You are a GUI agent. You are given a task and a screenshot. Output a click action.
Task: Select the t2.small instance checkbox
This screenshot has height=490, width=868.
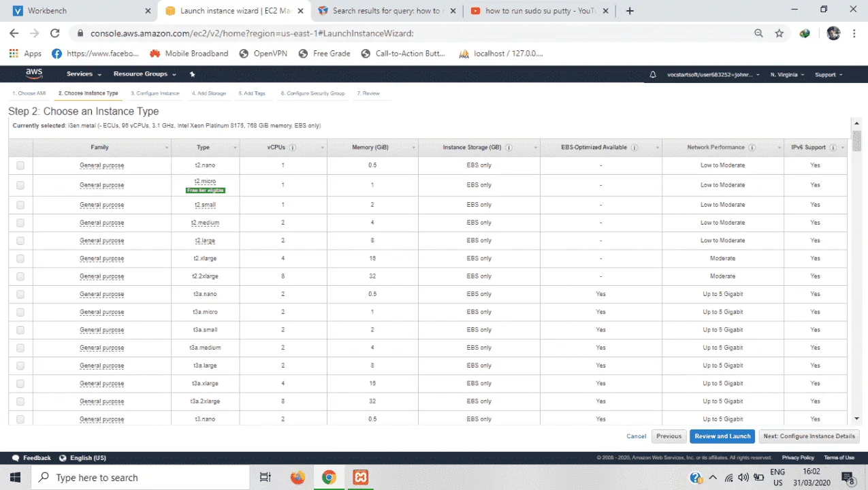point(20,205)
